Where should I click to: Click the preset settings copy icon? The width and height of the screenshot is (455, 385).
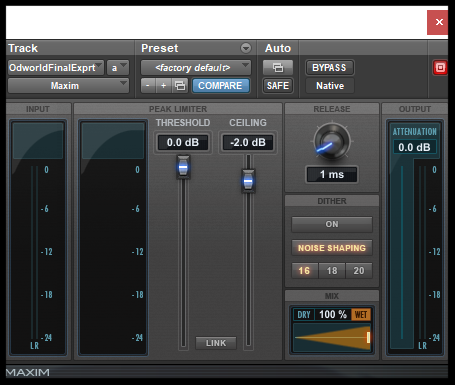(180, 86)
